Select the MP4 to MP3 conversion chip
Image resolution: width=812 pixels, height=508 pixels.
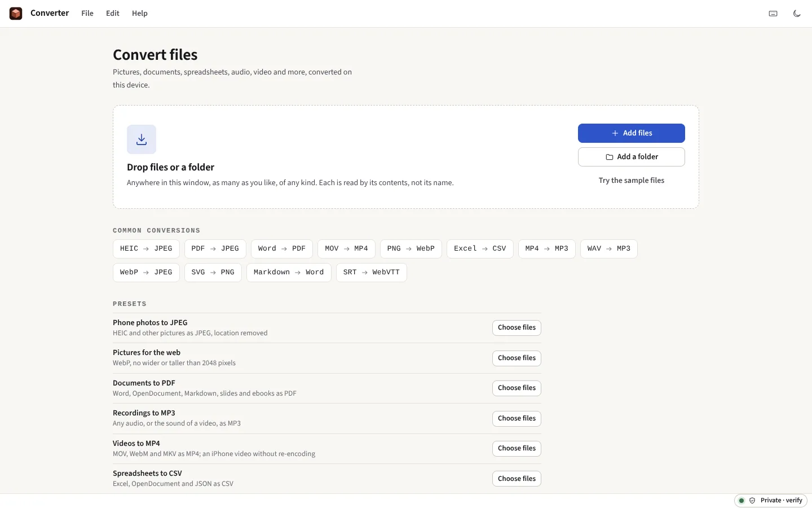[x=547, y=249]
